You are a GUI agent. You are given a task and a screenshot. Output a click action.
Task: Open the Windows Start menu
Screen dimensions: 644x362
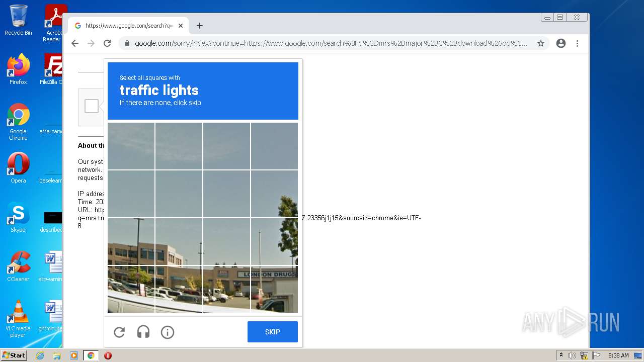pos(14,355)
